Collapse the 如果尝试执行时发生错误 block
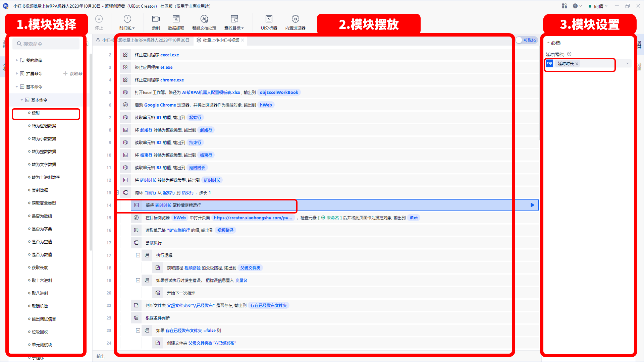Viewport: 644px width, 362px height. [138, 280]
